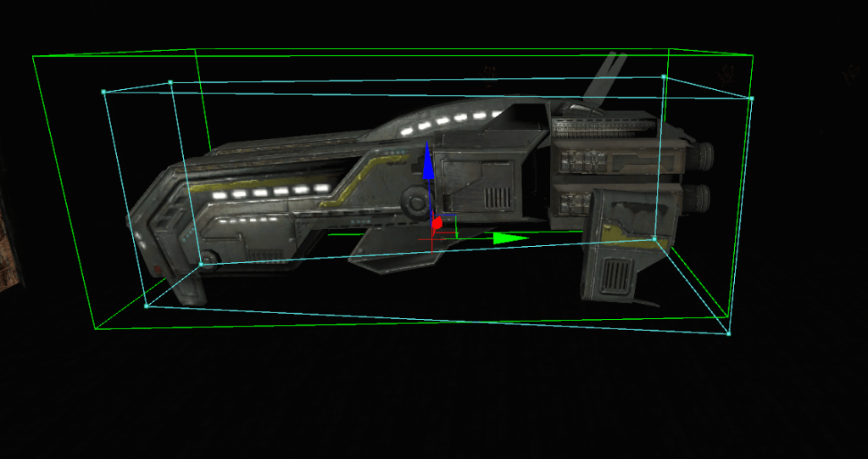The width and height of the screenshot is (868, 459).
Task: Click cyan corner handle on rear landing pod
Action: tap(654, 238)
